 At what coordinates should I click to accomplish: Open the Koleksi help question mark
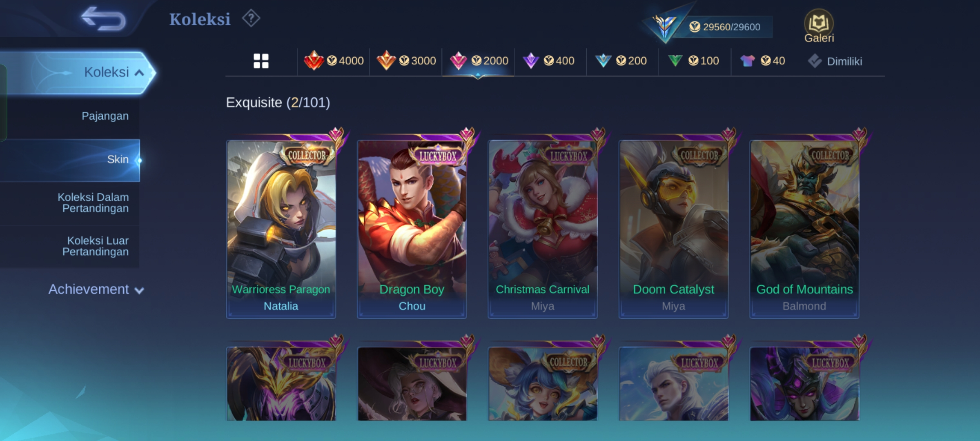251,18
